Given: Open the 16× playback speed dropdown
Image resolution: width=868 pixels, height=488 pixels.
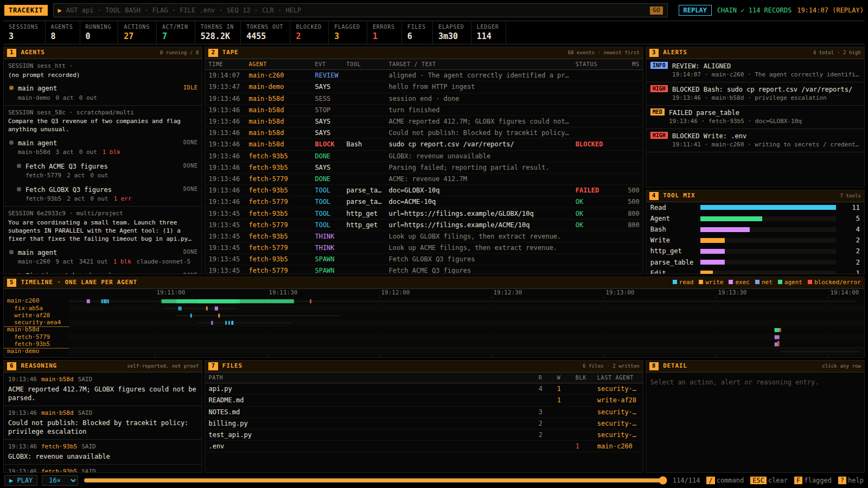Looking at the screenshot, I should 60,480.
